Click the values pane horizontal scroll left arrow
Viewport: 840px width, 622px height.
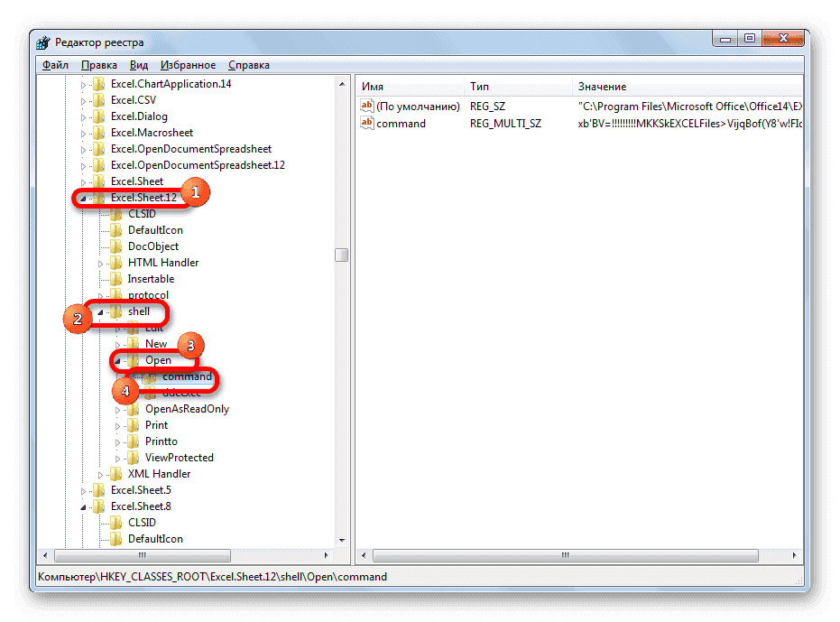tap(364, 555)
